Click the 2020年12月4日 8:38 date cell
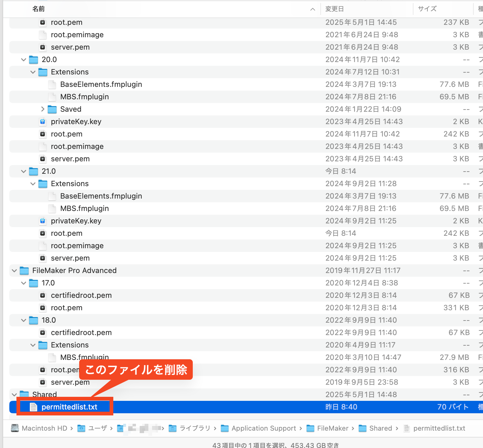 pyautogui.click(x=362, y=283)
